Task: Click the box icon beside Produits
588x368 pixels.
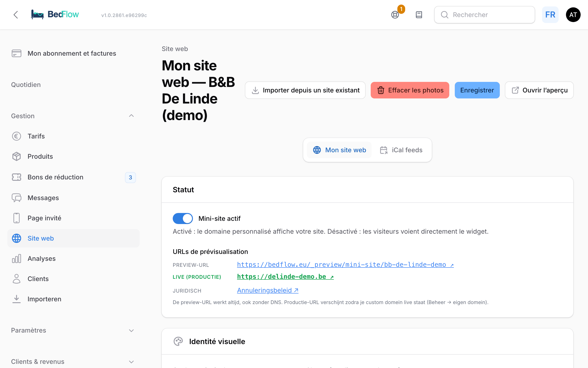Action: (17, 156)
